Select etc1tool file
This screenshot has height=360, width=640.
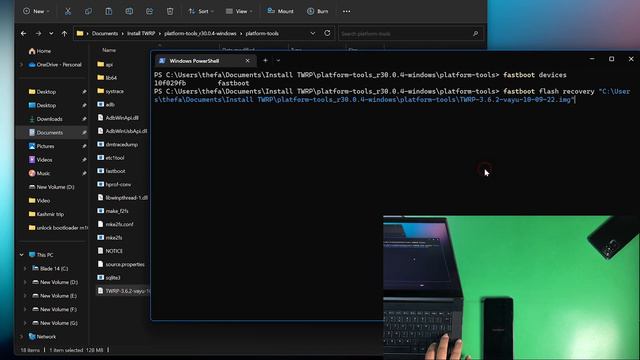(x=115, y=158)
